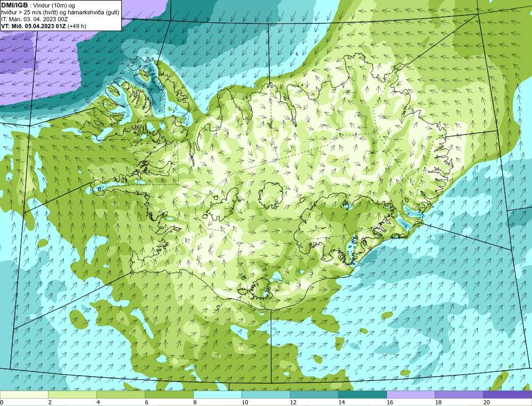The height and width of the screenshot is (406, 532).
Task: Click the legend scale label '6'
Action: point(147,402)
